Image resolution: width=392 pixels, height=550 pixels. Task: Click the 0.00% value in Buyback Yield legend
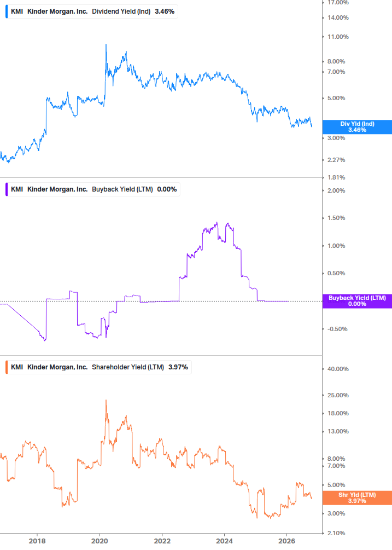[x=167, y=189]
